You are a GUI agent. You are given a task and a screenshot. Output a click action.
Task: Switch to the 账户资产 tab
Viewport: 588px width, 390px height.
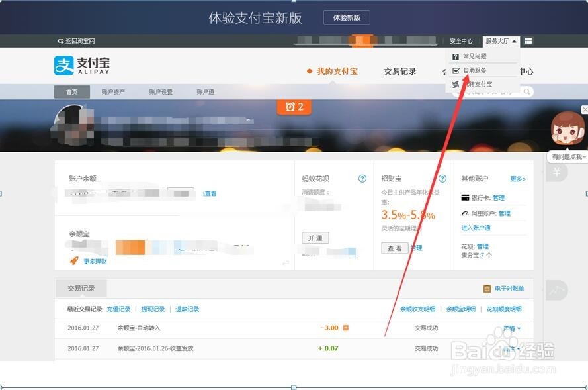(x=113, y=92)
